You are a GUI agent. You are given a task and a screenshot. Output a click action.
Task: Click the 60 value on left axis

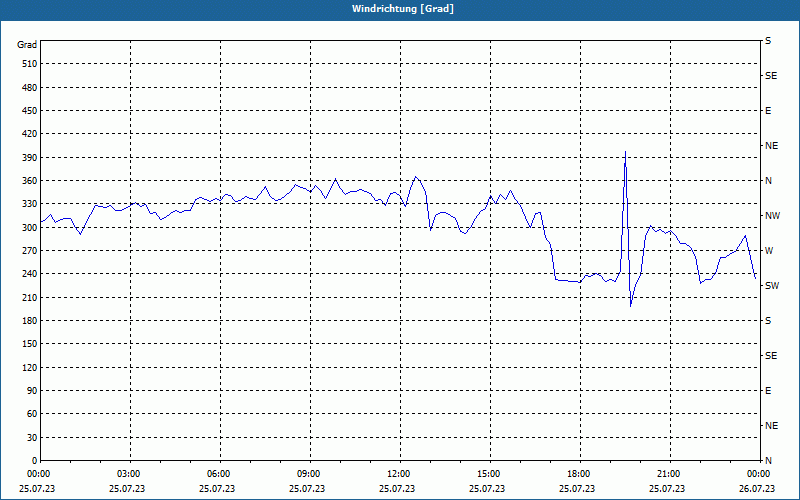coord(32,414)
